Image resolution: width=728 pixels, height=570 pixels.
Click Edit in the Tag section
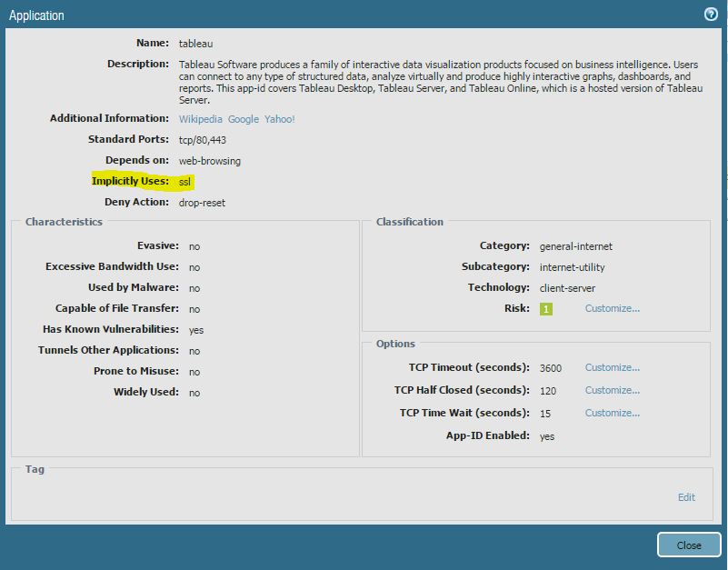coord(686,497)
